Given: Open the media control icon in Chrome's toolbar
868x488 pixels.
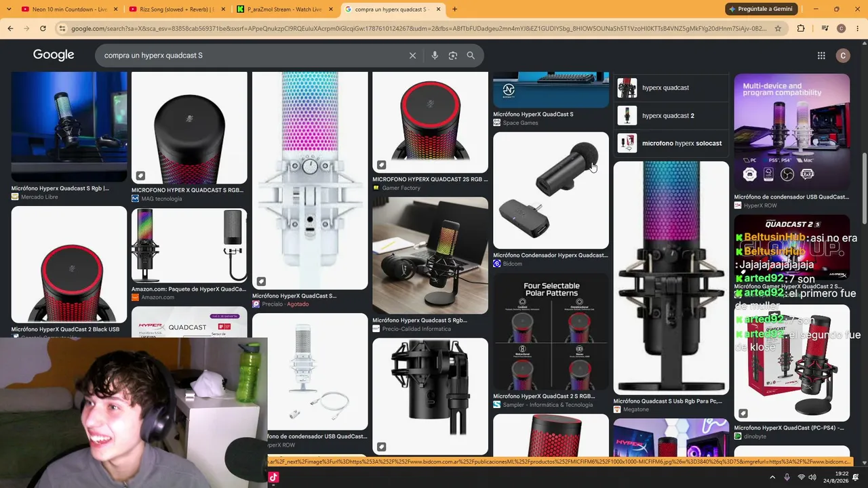Looking at the screenshot, I should 825,28.
